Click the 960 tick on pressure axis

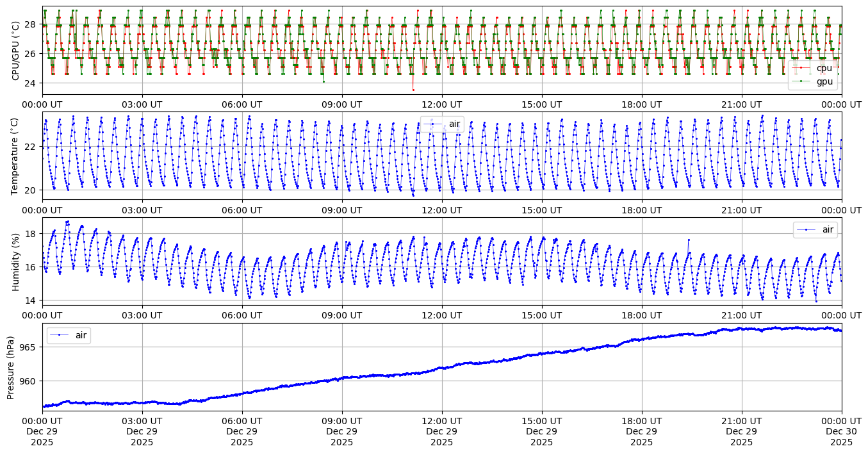pyautogui.click(x=30, y=381)
